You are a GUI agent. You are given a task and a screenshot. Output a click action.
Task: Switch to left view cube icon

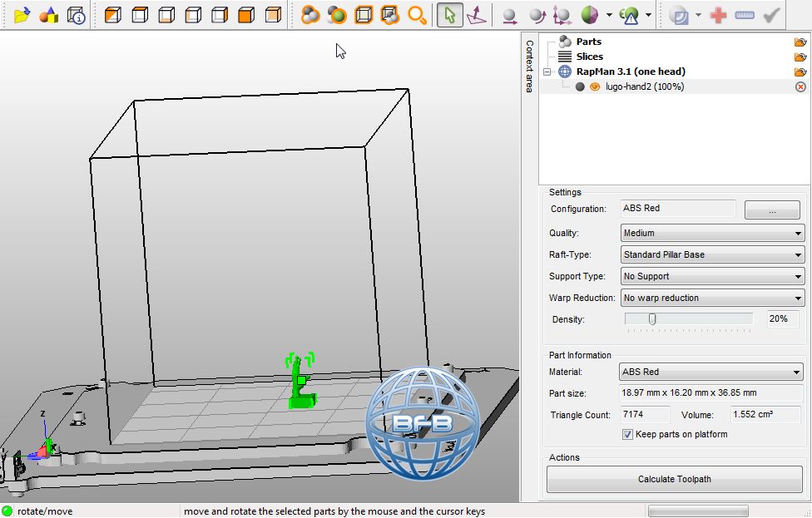coord(193,15)
